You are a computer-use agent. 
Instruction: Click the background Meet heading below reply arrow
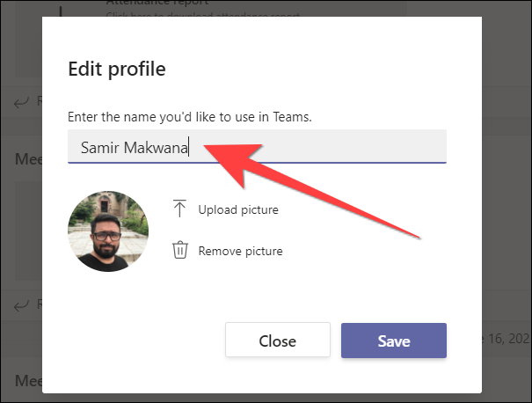(x=27, y=159)
